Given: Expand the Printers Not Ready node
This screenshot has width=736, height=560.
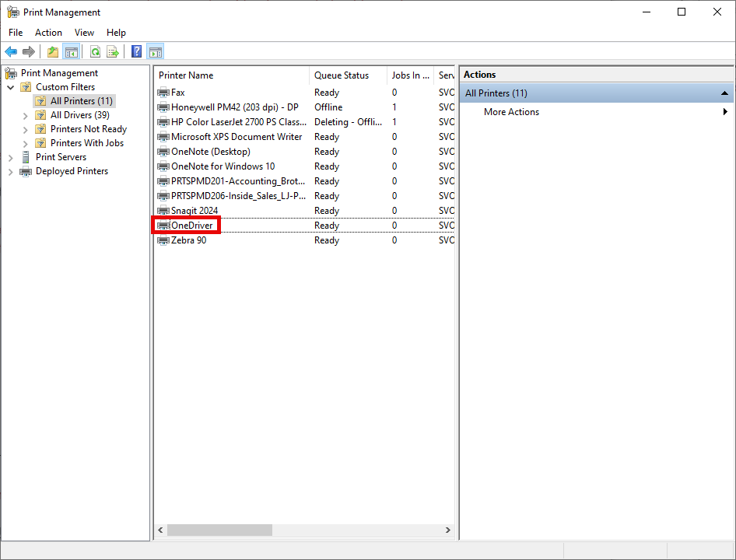Looking at the screenshot, I should point(26,130).
